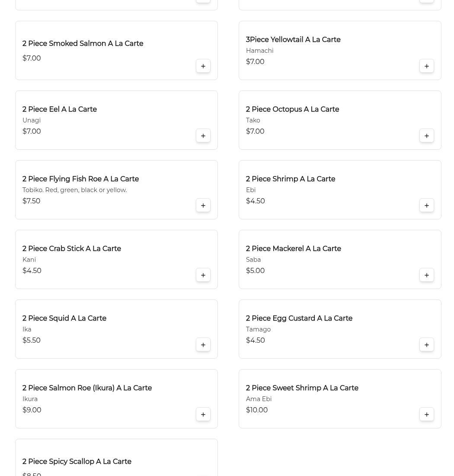
Task: Add Flying Fish Roe to the order
Action: tap(203, 205)
